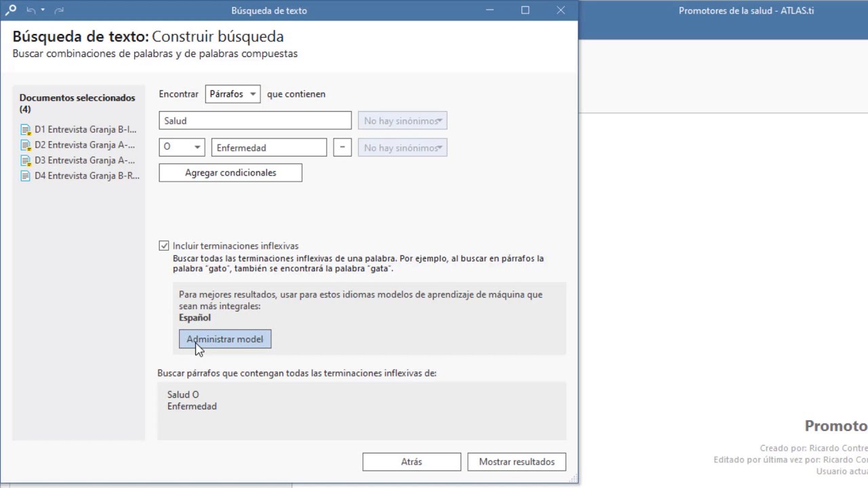Click the Documentos seleccionados (4) heading
The image size is (868, 488).
click(x=77, y=103)
